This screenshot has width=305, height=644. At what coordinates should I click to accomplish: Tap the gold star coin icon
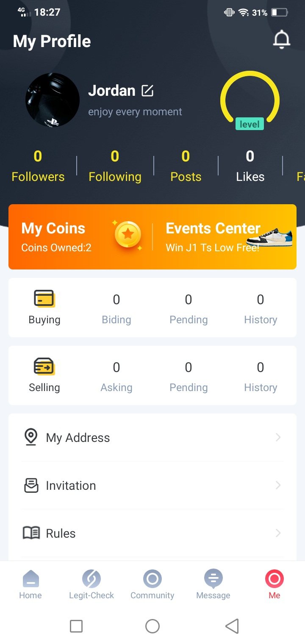point(128,234)
